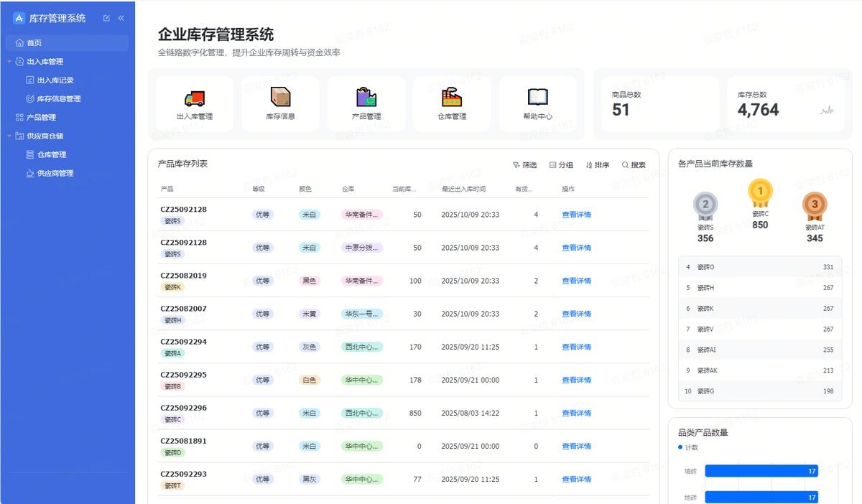Collapse the sidebar with the double-chevron icon
Screen dimensions: 862x504
click(x=121, y=18)
